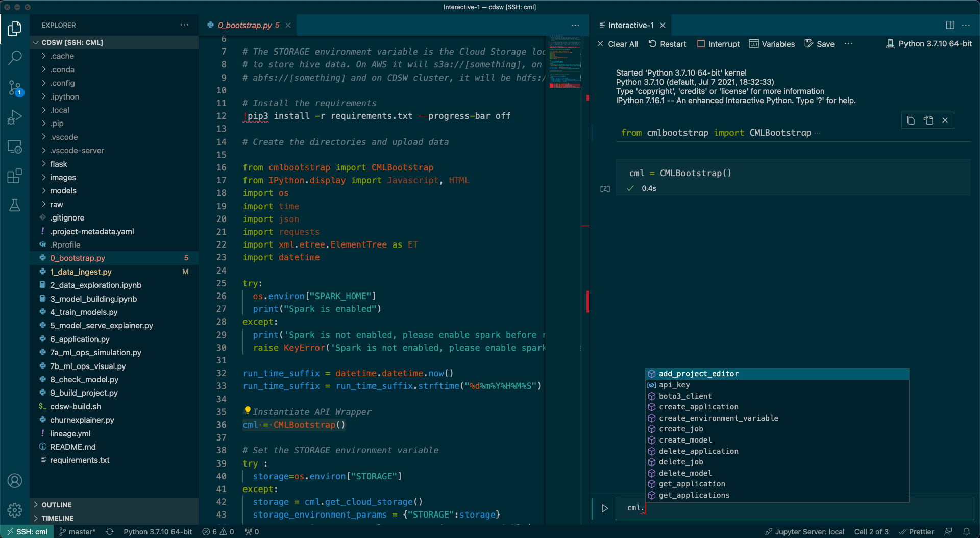Save the interactive session
This screenshot has width=980, height=538.
[x=819, y=44]
